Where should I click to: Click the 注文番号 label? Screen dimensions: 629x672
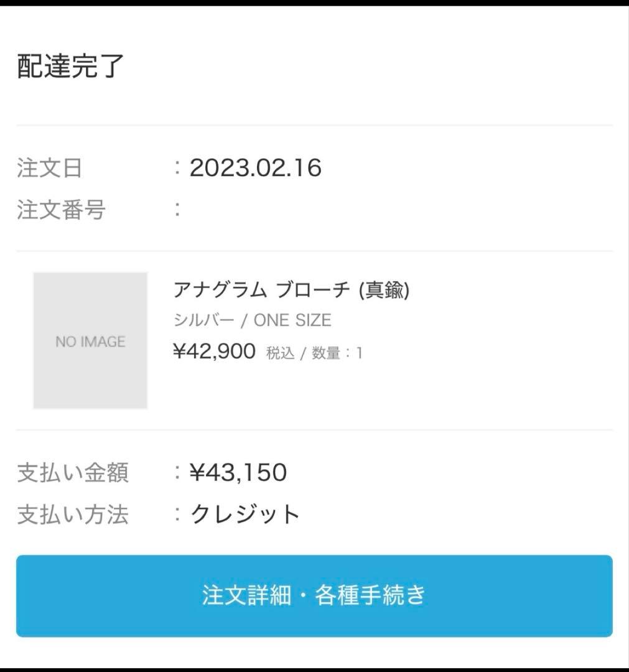click(61, 210)
